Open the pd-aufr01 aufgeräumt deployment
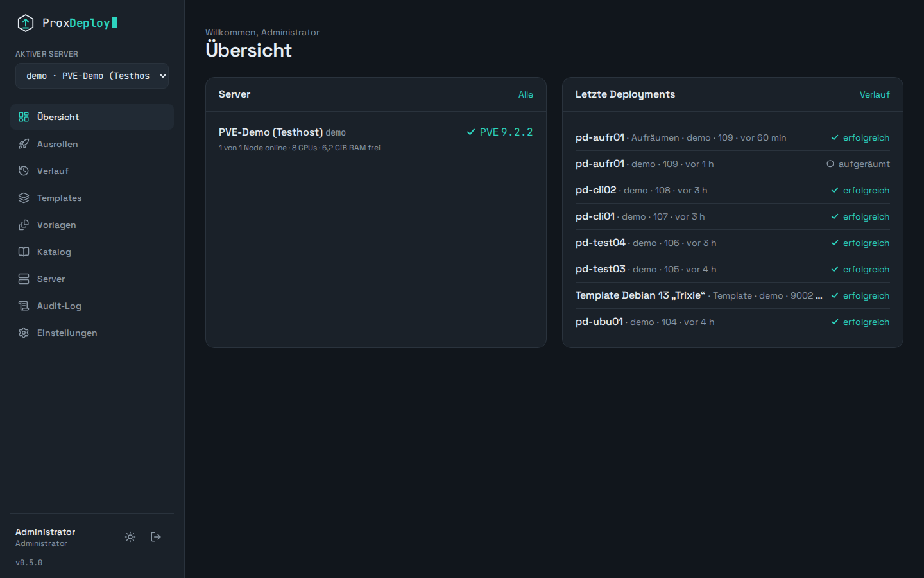 [733, 164]
